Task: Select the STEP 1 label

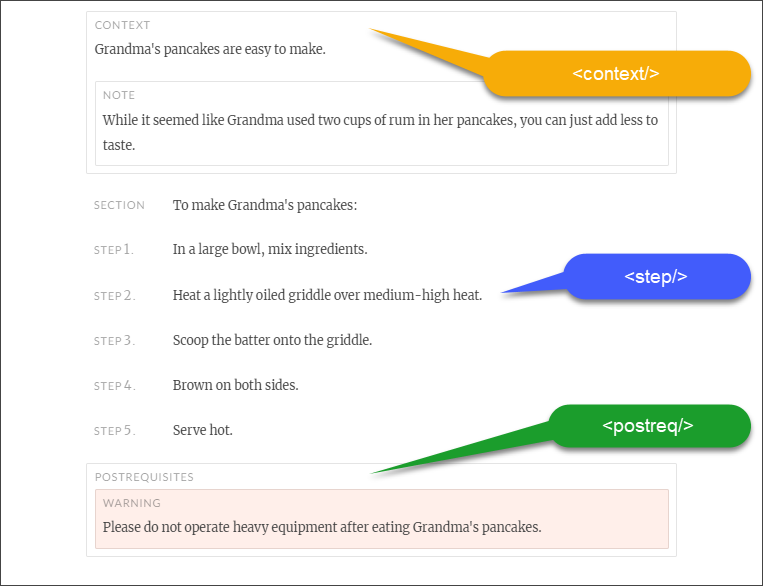Action: pyautogui.click(x=114, y=250)
